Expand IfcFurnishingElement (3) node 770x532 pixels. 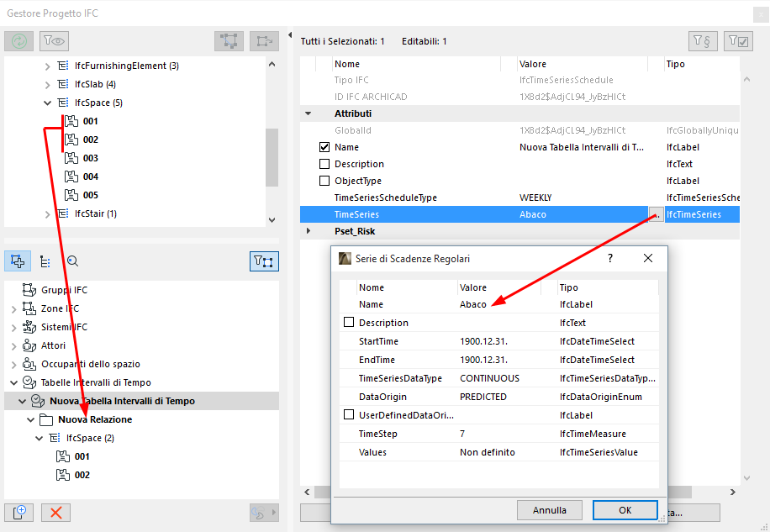47,66
